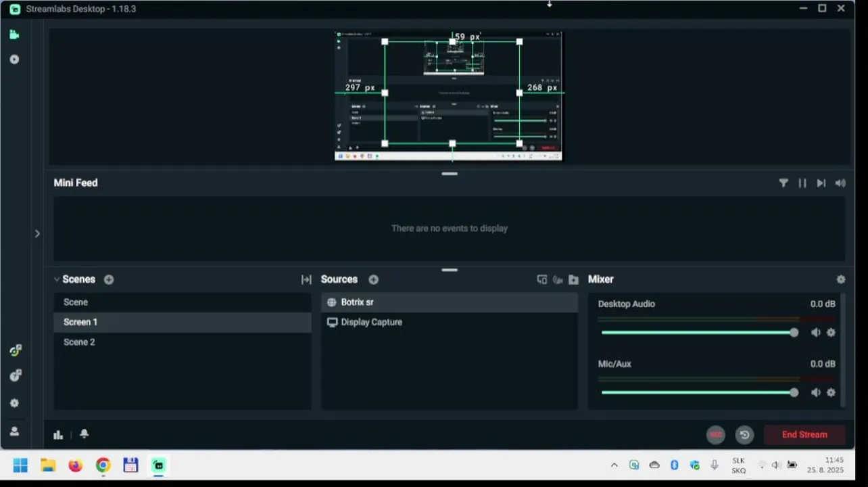The image size is (868, 487).
Task: Open the Highlighter icon under Editor
Action: point(14,60)
